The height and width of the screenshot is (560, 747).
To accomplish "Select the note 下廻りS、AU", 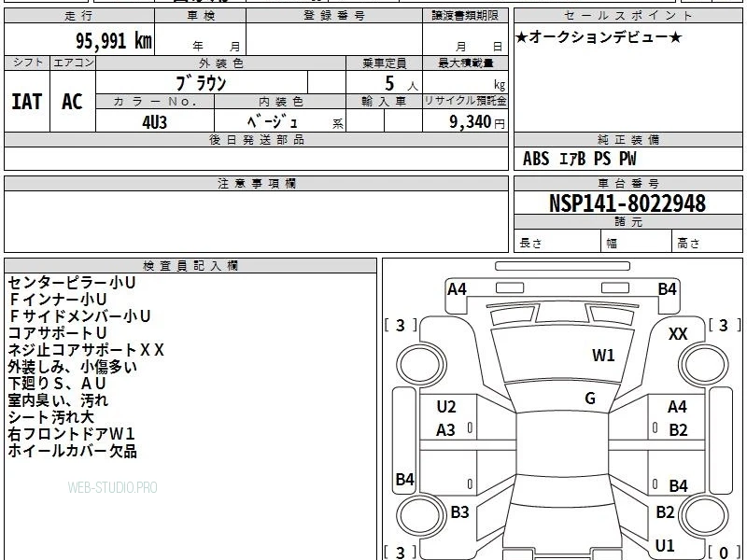I will (57, 384).
